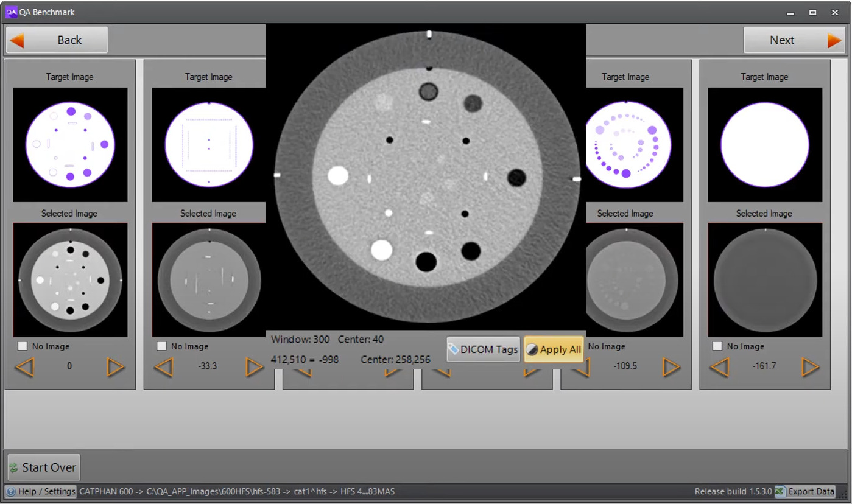Toggle No Image checkbox under -33.3 panel

pos(162,346)
